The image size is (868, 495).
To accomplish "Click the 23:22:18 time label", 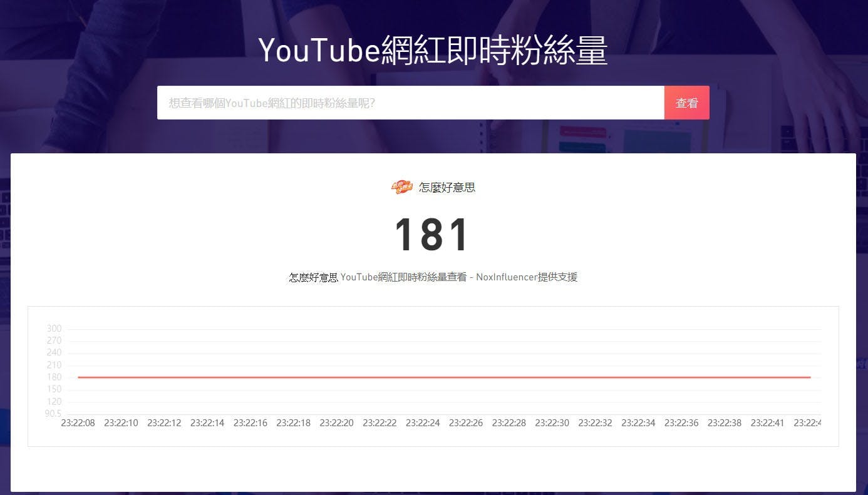I will coord(293,423).
